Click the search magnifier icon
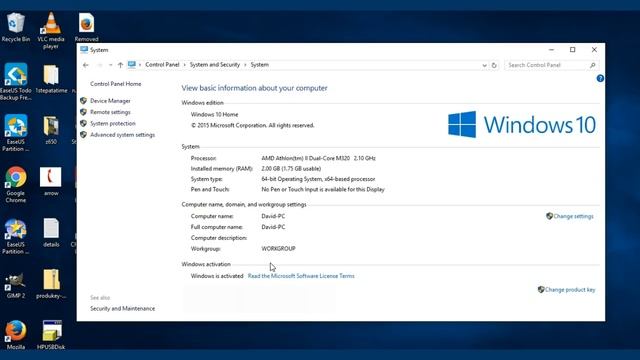Viewport: 640px width, 360px height. click(x=593, y=65)
